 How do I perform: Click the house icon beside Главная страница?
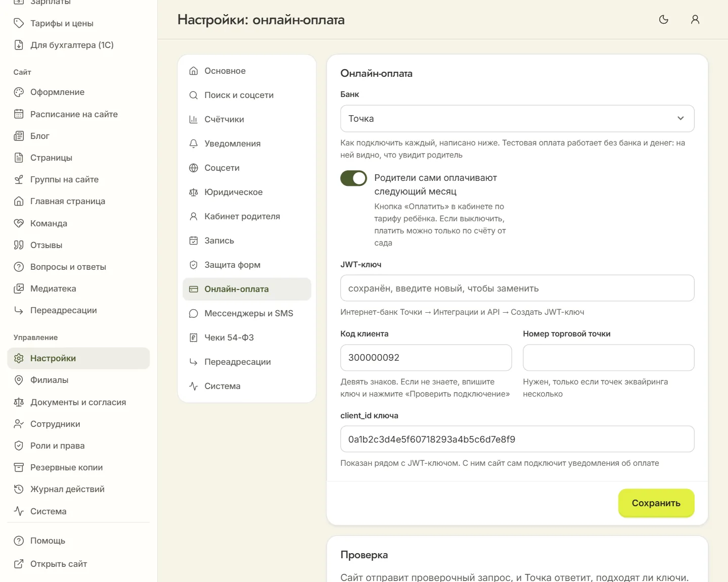19,201
